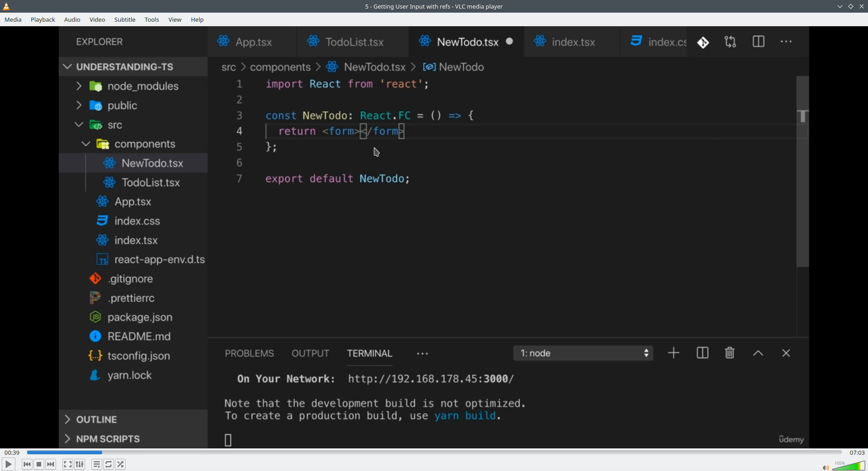Open the panel's more tabs ellipsis
This screenshot has height=471, width=868.
pos(422,354)
